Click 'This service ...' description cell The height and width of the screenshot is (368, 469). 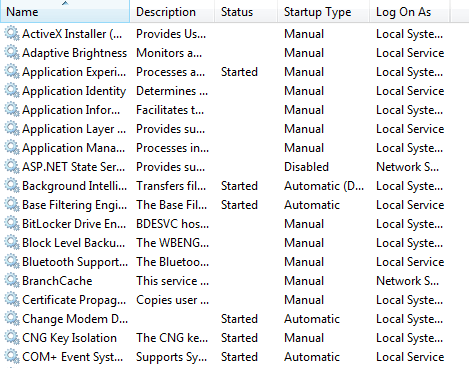coord(173,281)
